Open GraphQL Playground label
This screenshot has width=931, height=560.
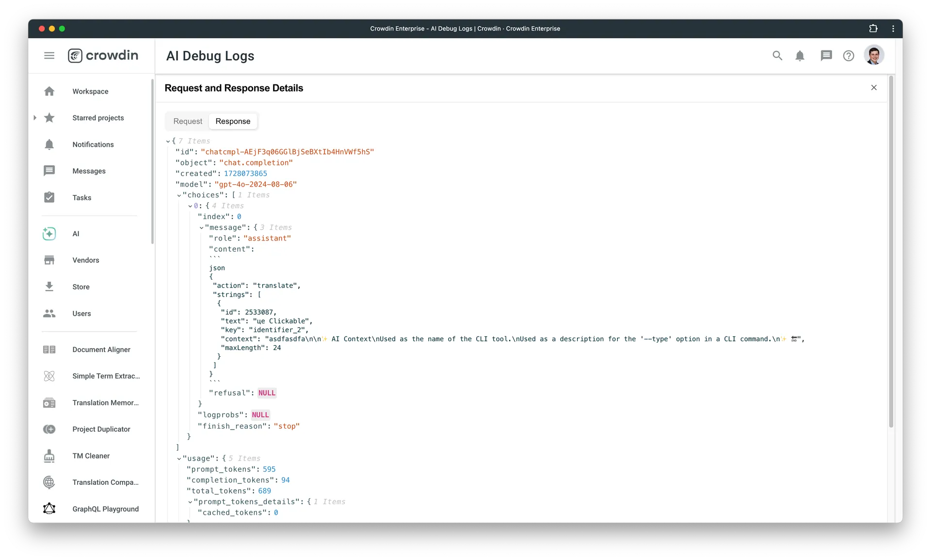(106, 509)
